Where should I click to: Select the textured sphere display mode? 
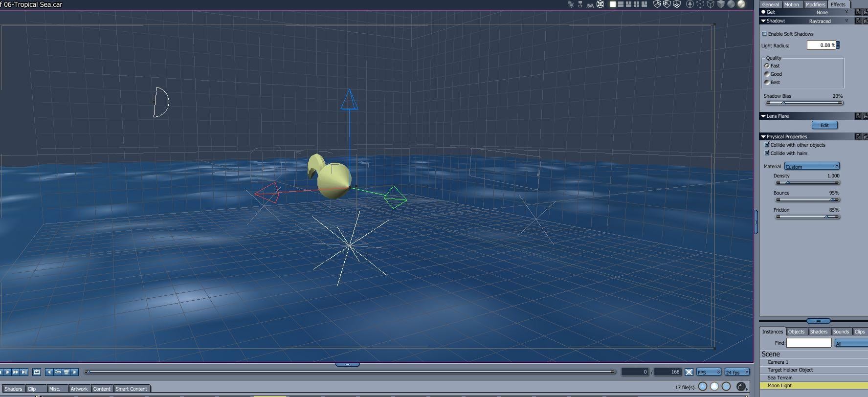pyautogui.click(x=741, y=4)
